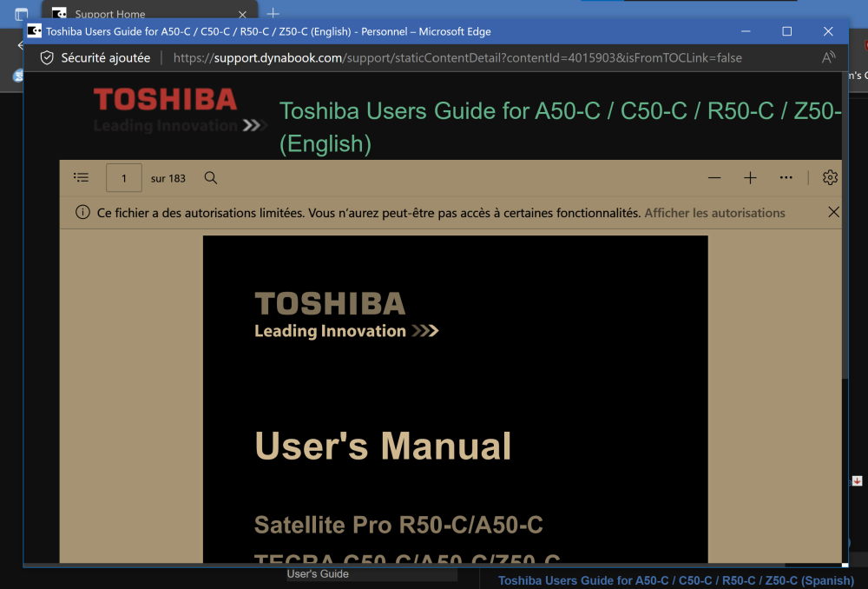Open the PDF table of contents

[81, 177]
